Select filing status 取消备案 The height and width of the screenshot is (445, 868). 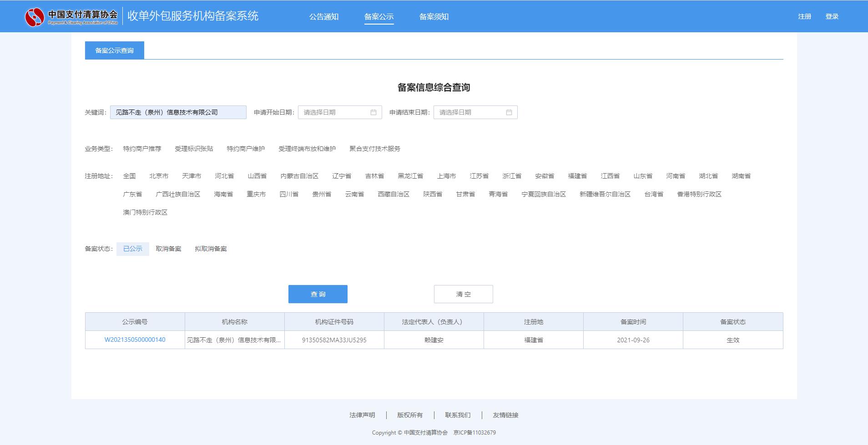click(x=168, y=249)
